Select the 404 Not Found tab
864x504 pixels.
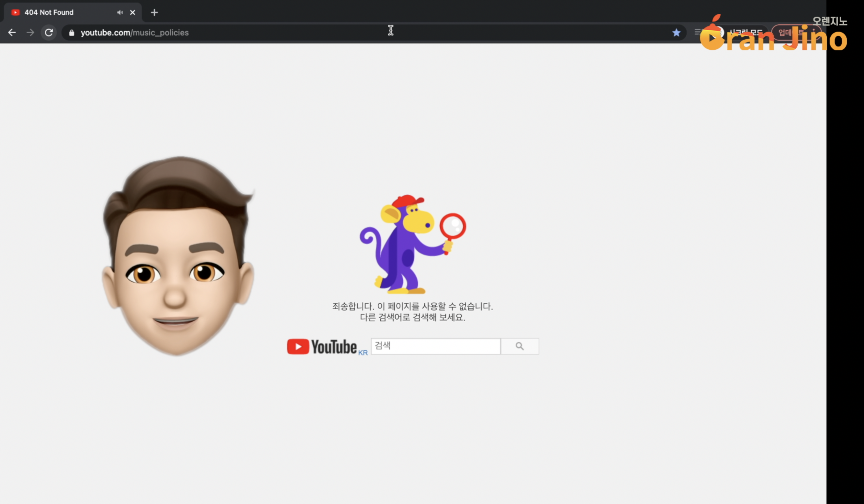(x=49, y=12)
